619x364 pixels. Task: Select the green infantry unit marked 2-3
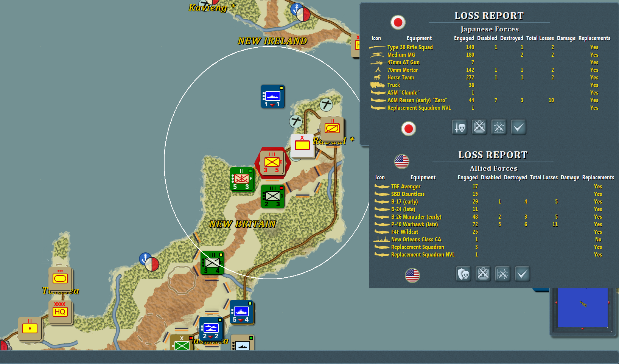point(272,196)
